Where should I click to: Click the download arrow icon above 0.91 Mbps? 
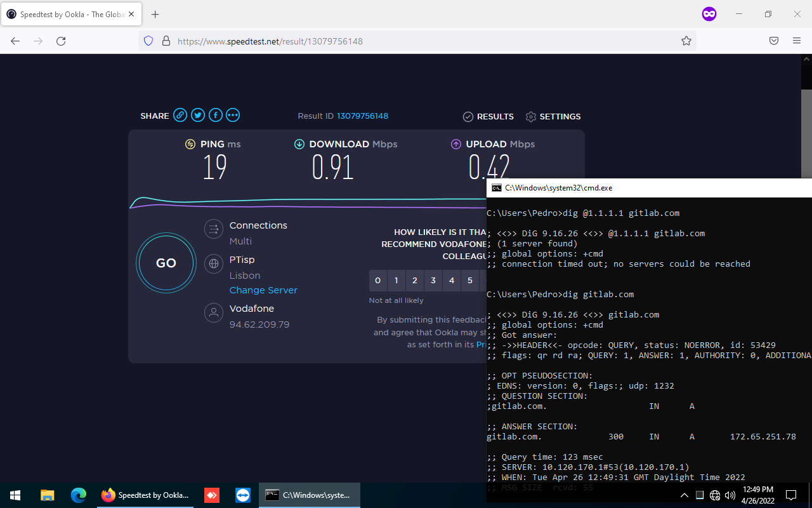(299, 144)
